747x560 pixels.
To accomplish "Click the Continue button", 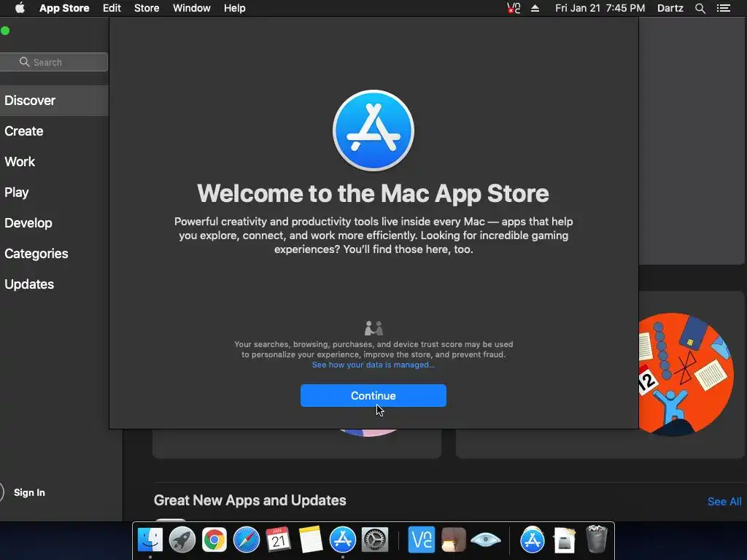I will [x=373, y=396].
